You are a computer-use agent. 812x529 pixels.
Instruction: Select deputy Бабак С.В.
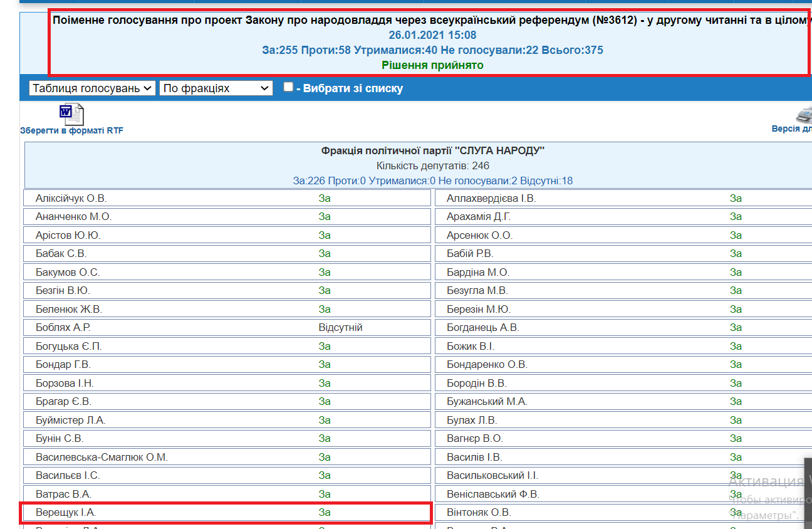pos(61,254)
